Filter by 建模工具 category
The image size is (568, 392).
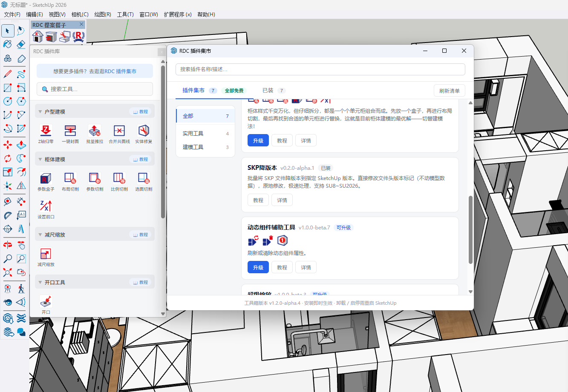click(205, 147)
